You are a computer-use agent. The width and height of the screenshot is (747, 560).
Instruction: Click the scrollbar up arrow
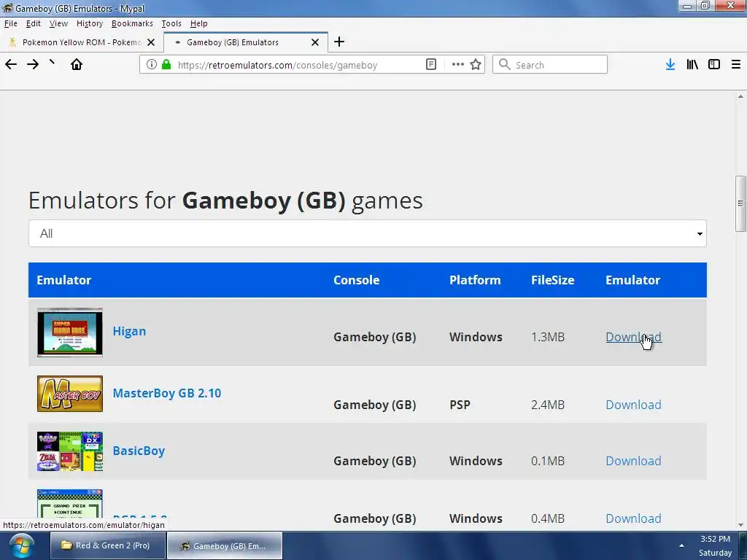[x=740, y=96]
